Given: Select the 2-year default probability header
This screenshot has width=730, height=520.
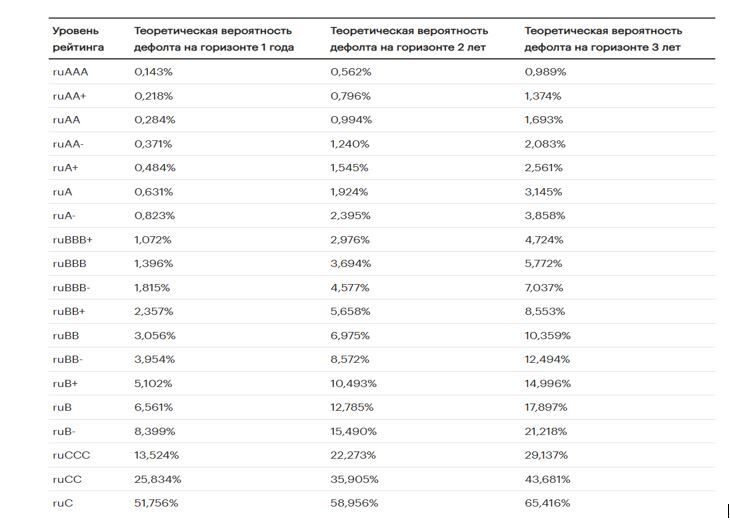Looking at the screenshot, I should tap(409, 39).
